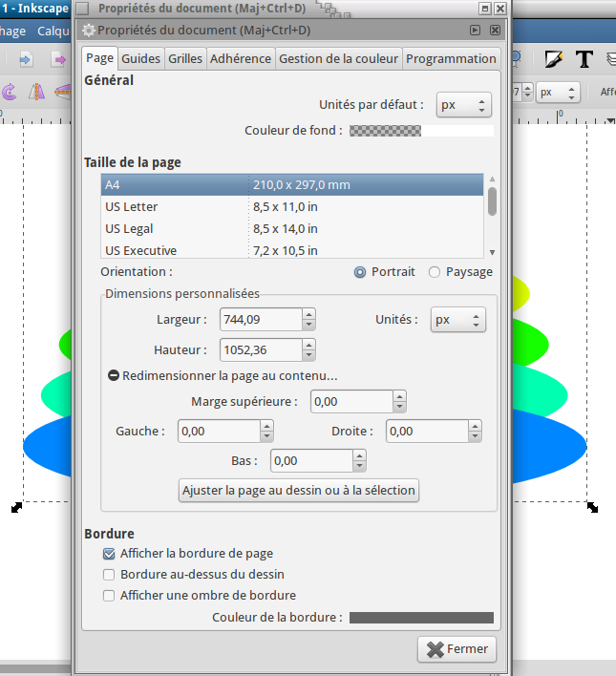This screenshot has width=616, height=676.
Task: Collapse the Redimensionner la page au contenu section
Action: coord(113,375)
